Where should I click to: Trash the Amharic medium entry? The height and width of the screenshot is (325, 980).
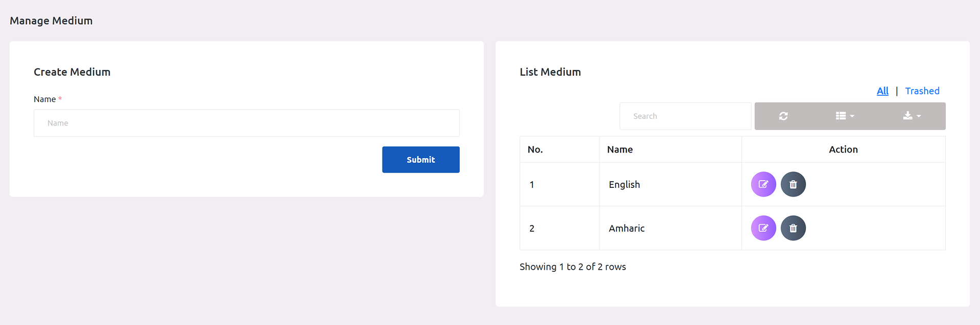point(793,228)
